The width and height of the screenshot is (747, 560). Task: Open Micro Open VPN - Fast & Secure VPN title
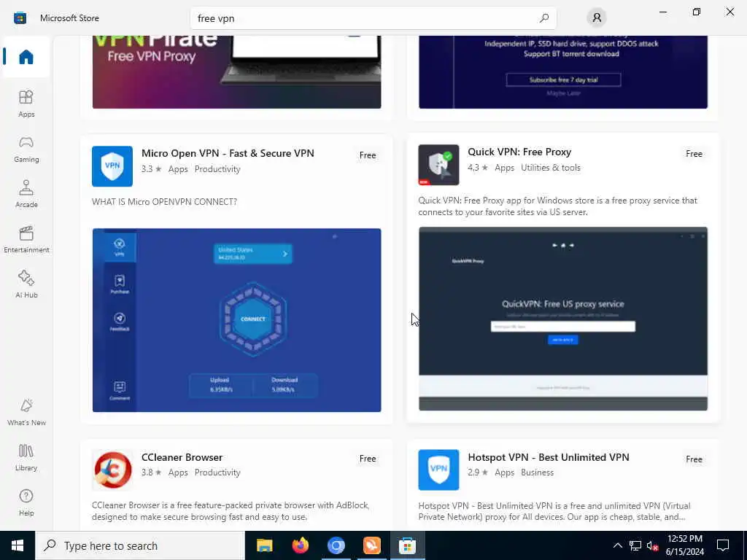[x=228, y=153]
